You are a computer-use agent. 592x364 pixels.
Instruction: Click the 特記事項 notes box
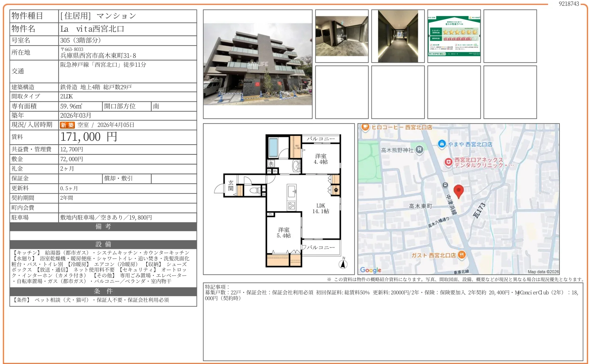coord(393,321)
